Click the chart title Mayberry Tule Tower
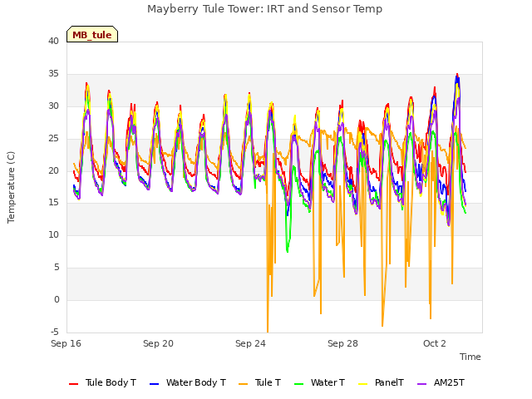This screenshot has height=399, width=532. click(x=264, y=9)
